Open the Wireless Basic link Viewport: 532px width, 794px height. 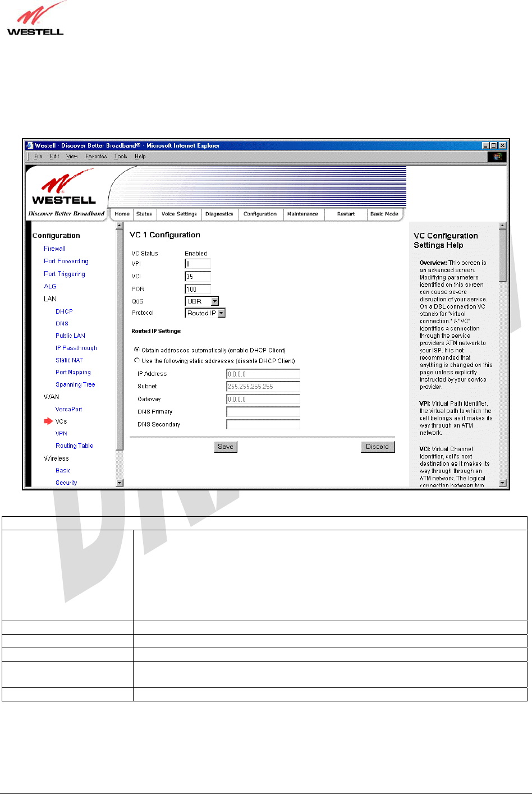[x=63, y=470]
